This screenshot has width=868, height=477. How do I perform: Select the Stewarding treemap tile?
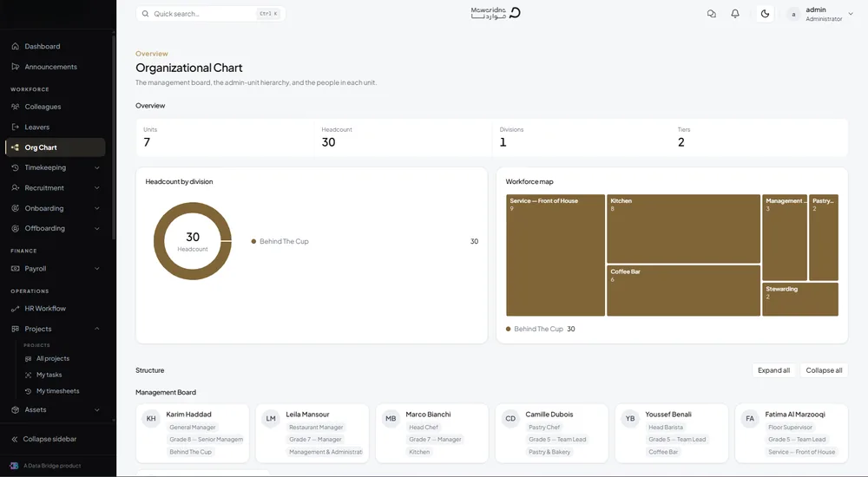pos(800,299)
